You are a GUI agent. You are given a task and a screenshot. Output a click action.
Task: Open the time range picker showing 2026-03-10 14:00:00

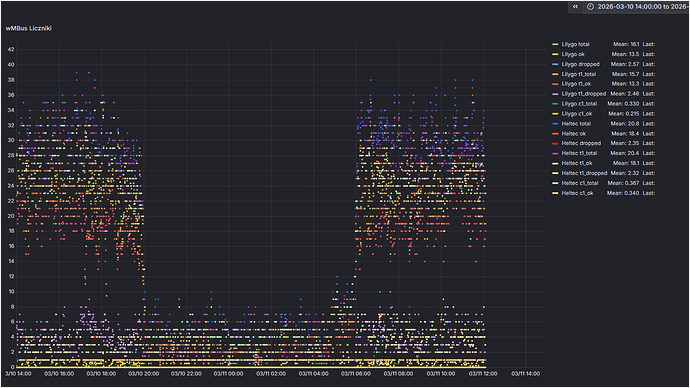click(x=637, y=7)
